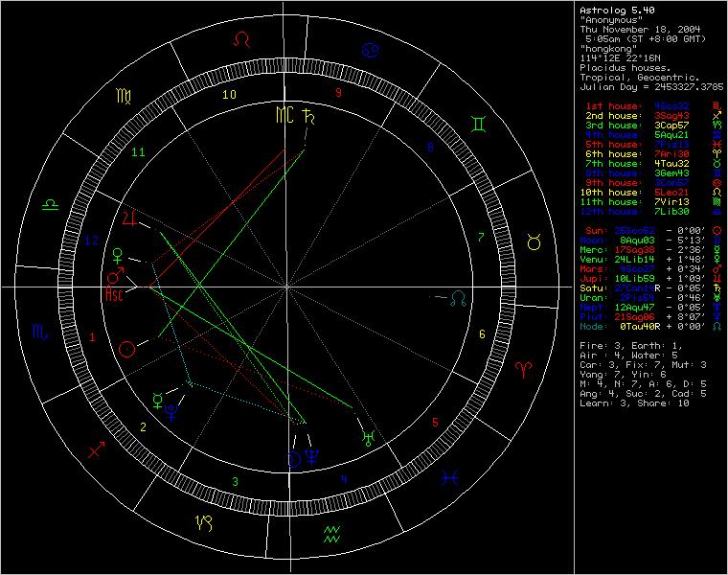This screenshot has width=728, height=575.
Task: Select house number 9 on the wheel
Action: pyautogui.click(x=338, y=93)
